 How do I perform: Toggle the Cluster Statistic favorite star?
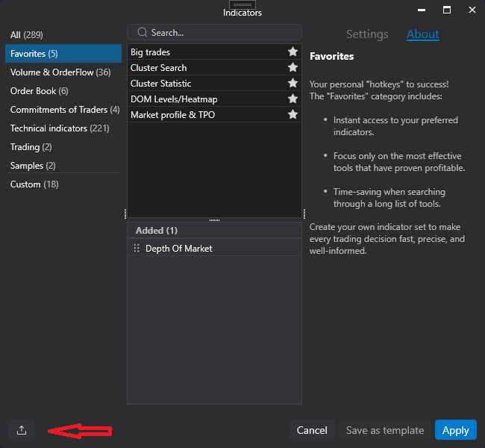point(292,83)
